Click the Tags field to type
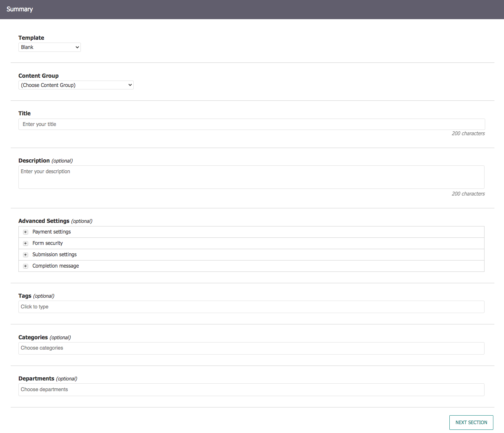 pos(251,307)
